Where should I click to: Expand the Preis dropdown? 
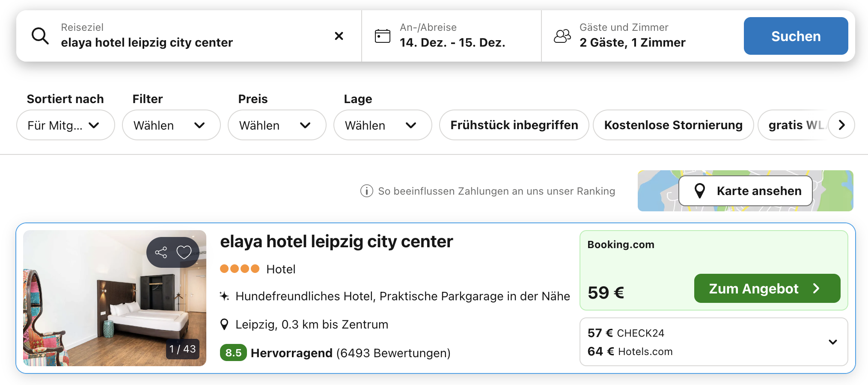[276, 125]
